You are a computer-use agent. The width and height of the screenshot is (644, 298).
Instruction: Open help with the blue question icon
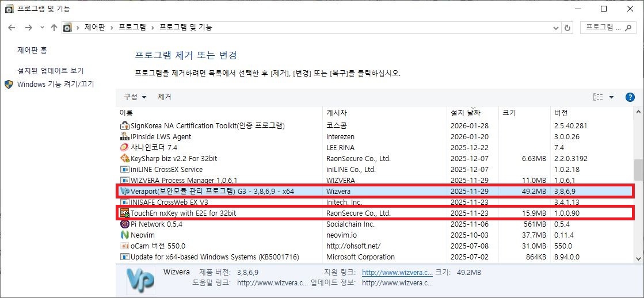(x=630, y=97)
